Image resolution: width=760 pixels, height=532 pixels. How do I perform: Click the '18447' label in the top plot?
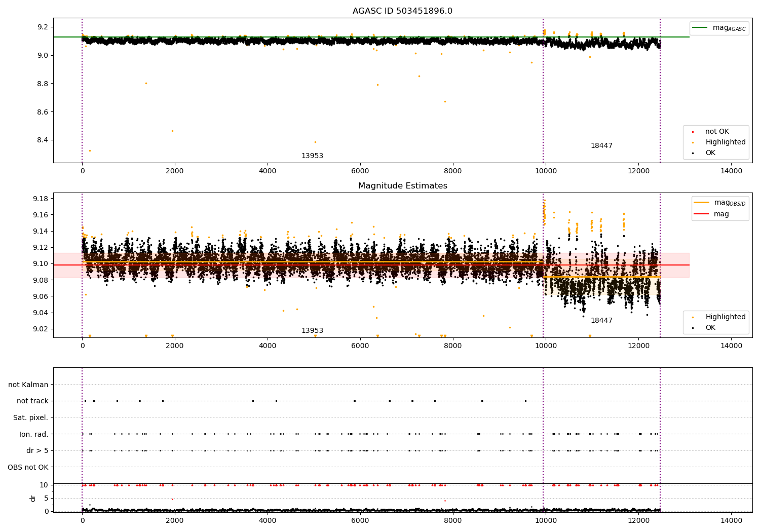601,146
